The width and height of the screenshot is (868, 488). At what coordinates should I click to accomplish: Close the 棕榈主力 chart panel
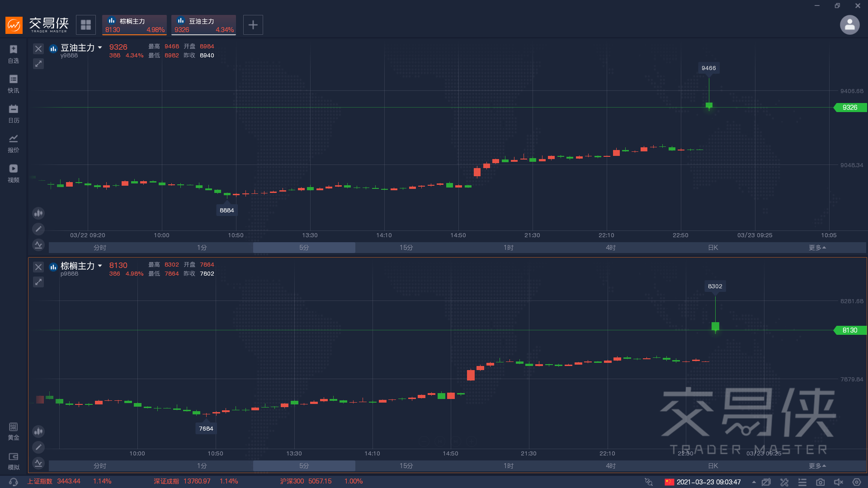point(38,267)
